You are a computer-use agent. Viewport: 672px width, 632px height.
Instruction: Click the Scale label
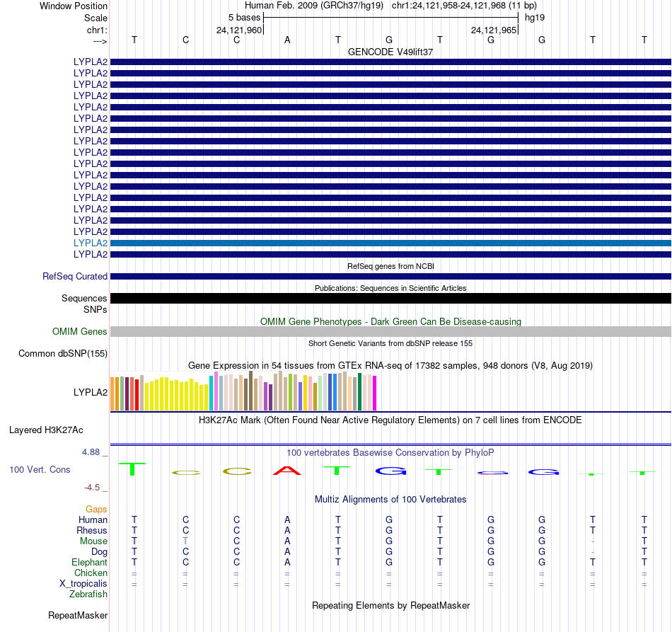coord(95,18)
